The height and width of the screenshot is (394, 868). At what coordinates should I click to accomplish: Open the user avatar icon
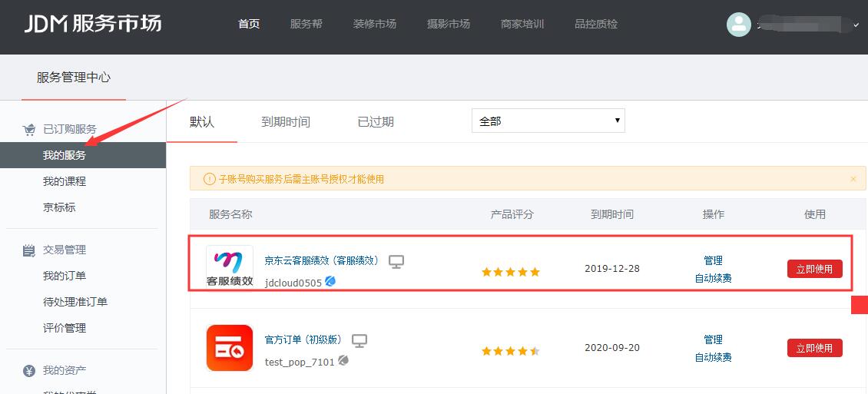pos(738,25)
